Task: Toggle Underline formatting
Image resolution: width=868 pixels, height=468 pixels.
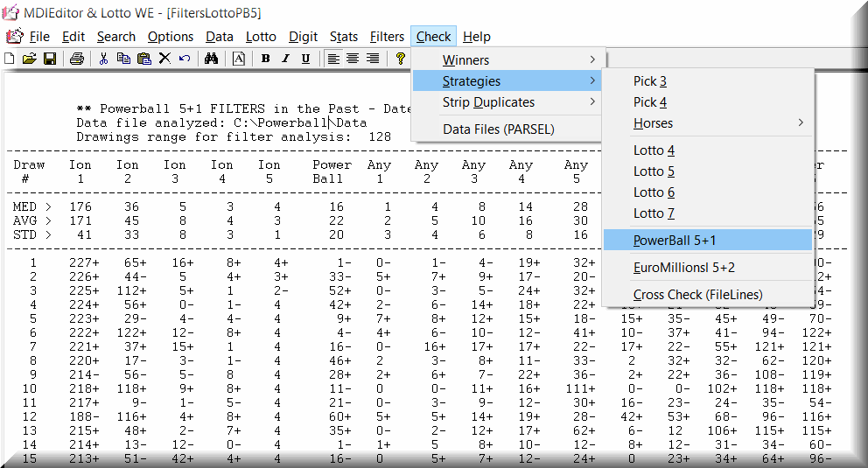Action: (x=305, y=58)
